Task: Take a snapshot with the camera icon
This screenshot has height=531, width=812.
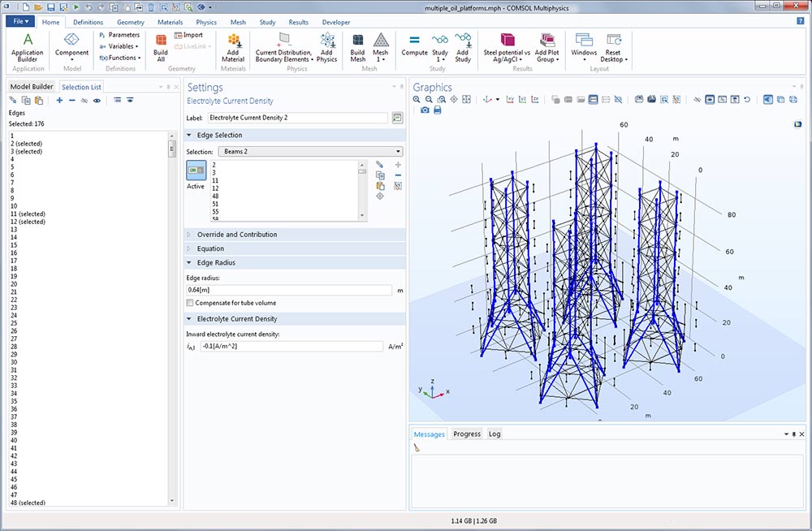Action: point(425,110)
